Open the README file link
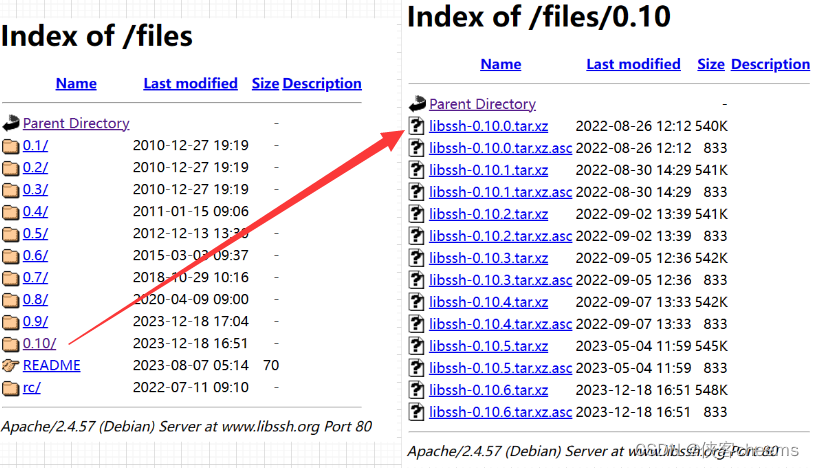 tap(51, 366)
